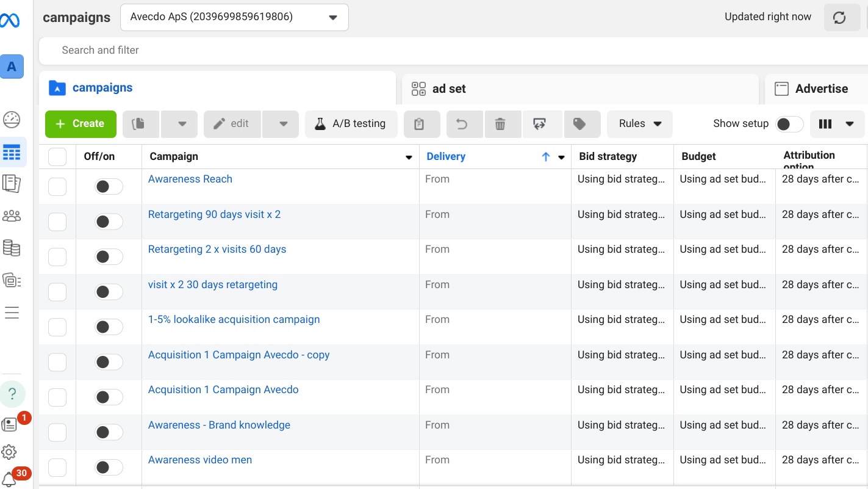Click the trash delete icon in toolbar
The image size is (868, 489).
coord(500,124)
